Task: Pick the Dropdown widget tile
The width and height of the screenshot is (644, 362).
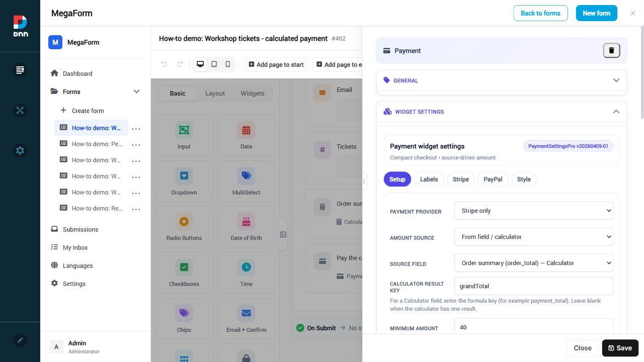Action: point(184,181)
